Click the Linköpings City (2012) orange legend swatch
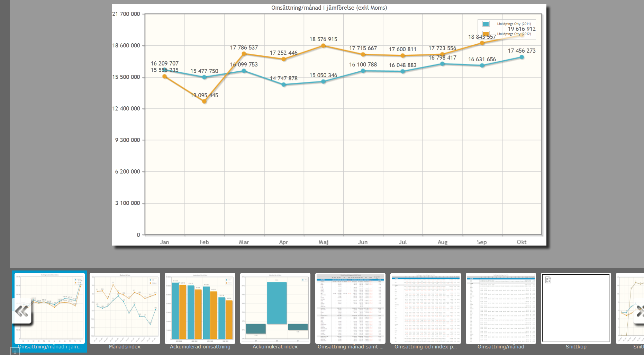Image resolution: width=644 pixels, height=355 pixels. click(486, 34)
